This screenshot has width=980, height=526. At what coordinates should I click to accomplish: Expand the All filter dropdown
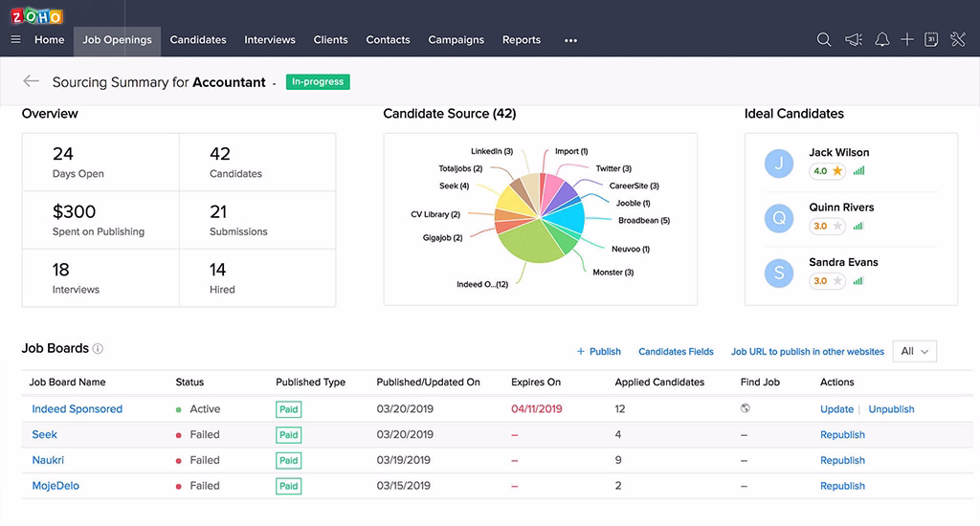(x=914, y=352)
